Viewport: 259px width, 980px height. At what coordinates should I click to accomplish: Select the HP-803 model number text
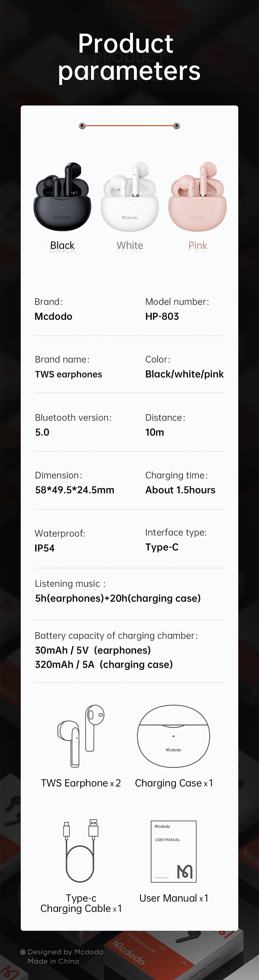coord(162,317)
